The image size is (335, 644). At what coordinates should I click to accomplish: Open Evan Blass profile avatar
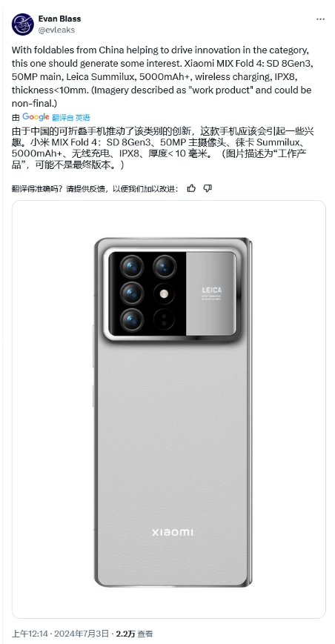(x=22, y=24)
